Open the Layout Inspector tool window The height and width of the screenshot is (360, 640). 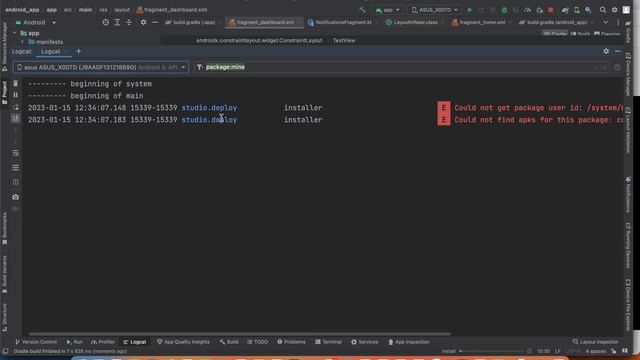(595, 342)
